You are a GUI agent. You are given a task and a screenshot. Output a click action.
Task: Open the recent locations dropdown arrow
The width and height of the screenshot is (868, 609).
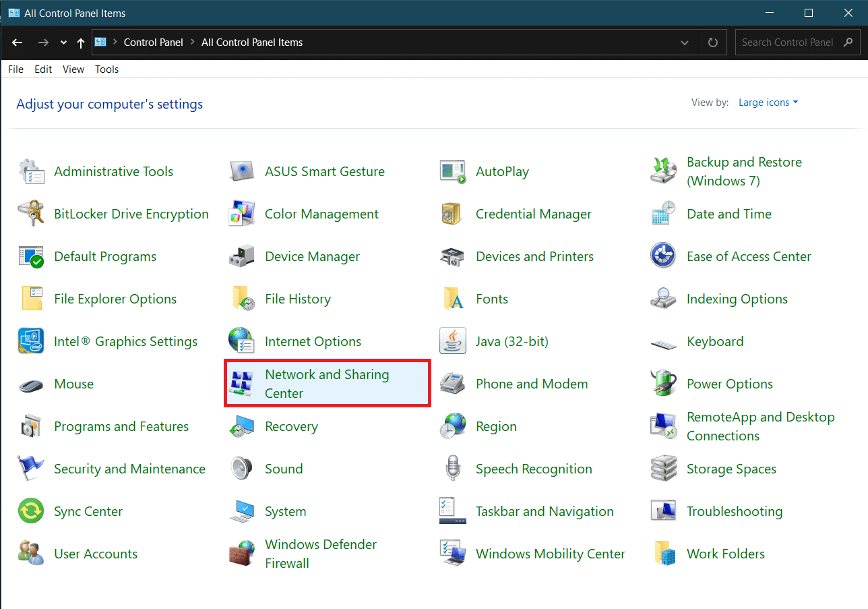click(x=63, y=42)
